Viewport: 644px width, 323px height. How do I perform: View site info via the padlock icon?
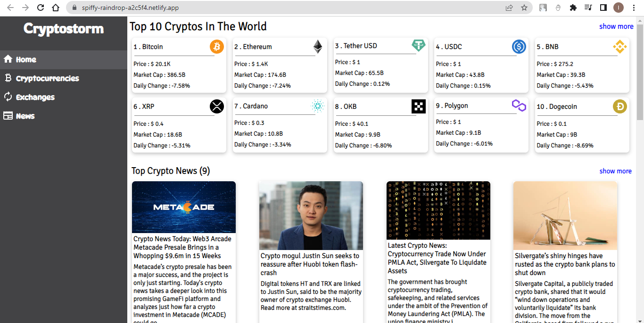(x=74, y=8)
